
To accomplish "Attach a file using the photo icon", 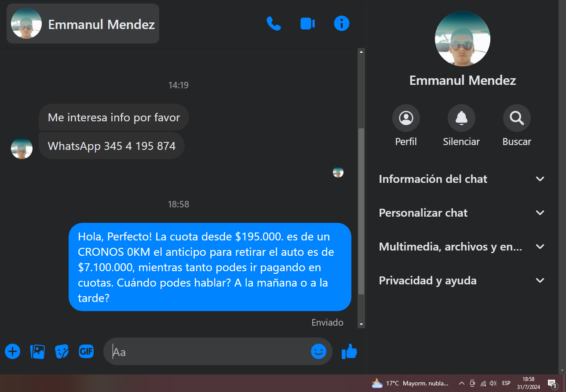I will (x=37, y=351).
